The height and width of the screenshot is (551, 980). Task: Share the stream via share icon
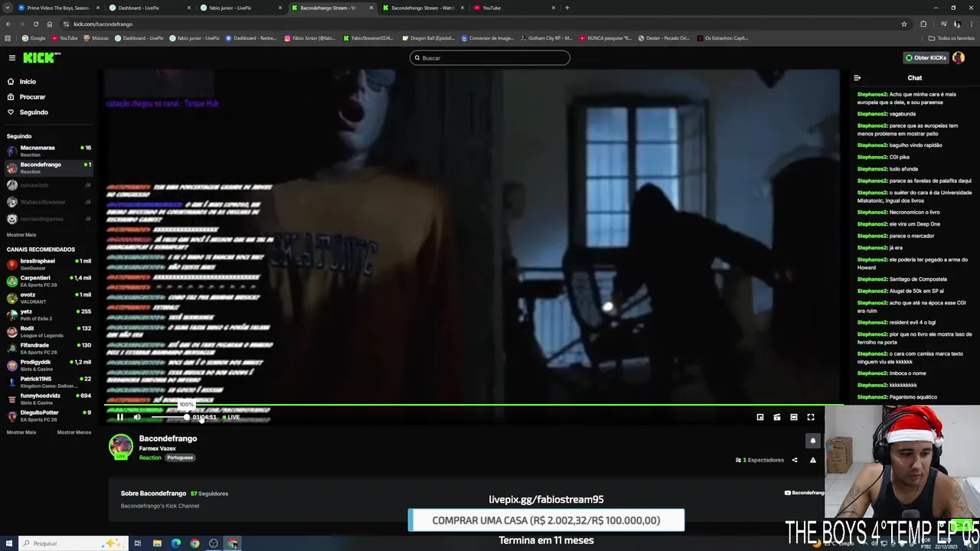click(795, 460)
